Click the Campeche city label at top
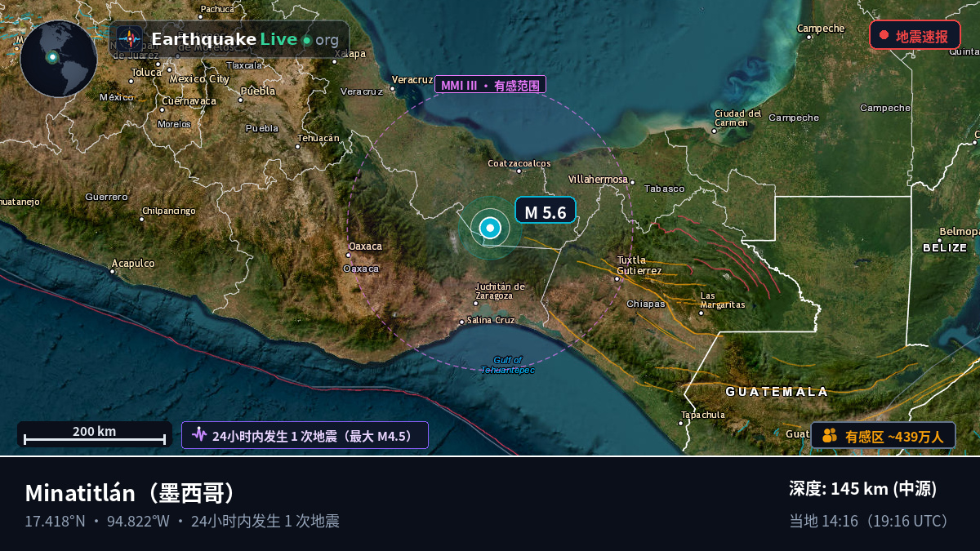 click(x=821, y=29)
